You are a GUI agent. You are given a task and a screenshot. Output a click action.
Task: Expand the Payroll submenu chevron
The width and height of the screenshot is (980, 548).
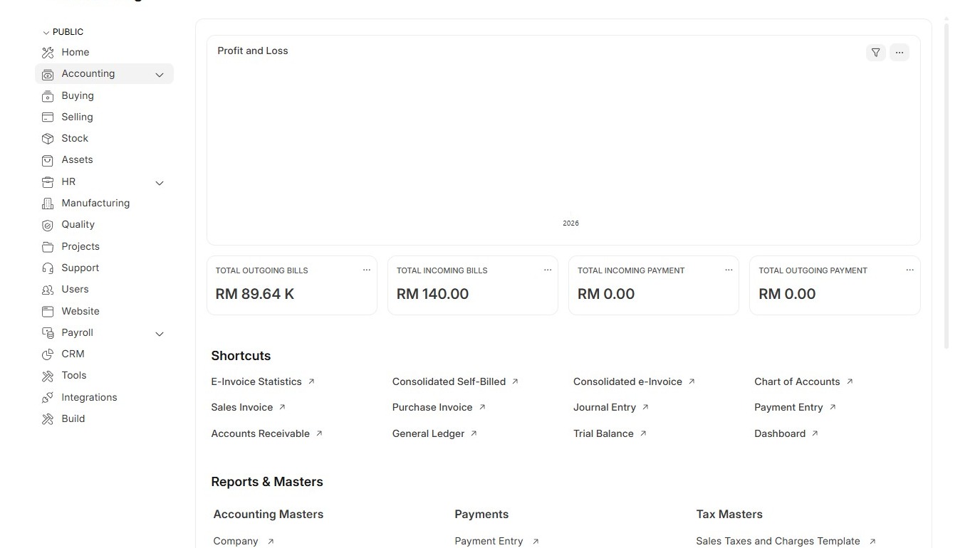tap(160, 334)
